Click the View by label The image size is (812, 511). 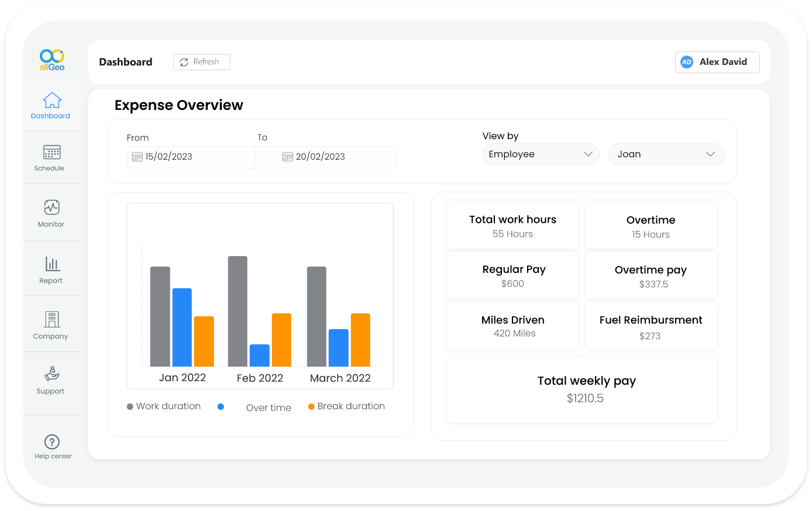pos(501,136)
